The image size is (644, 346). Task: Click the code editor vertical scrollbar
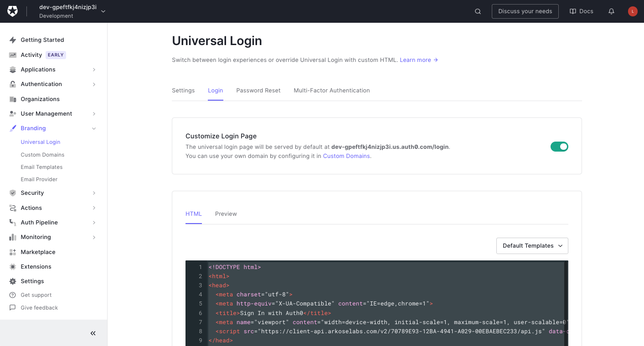[x=566, y=303]
